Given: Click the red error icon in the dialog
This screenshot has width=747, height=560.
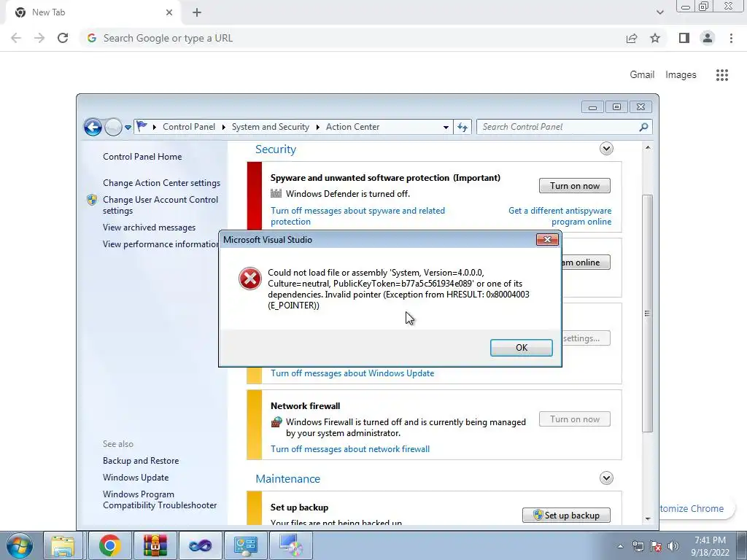Looking at the screenshot, I should 250,279.
